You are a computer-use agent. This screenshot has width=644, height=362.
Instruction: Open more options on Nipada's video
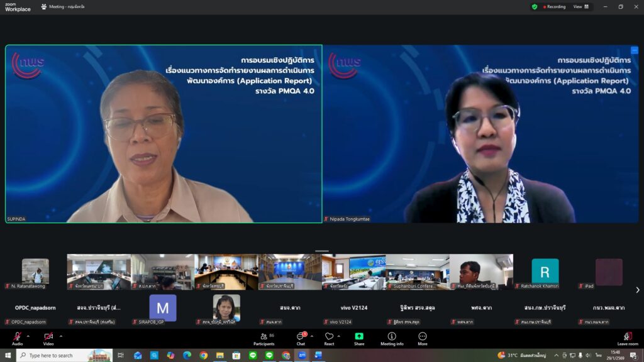[x=634, y=50]
